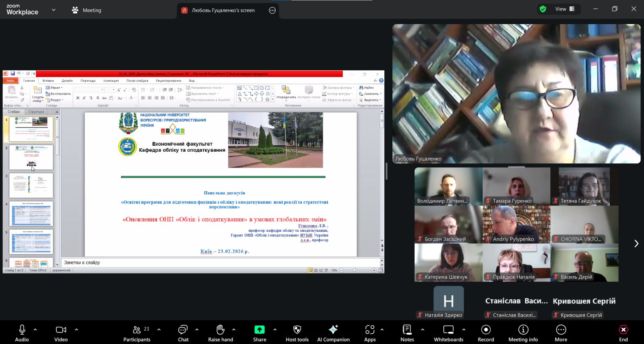Open the Whiteboards tool
Image resolution: width=644 pixels, height=344 pixels.
coord(448,333)
